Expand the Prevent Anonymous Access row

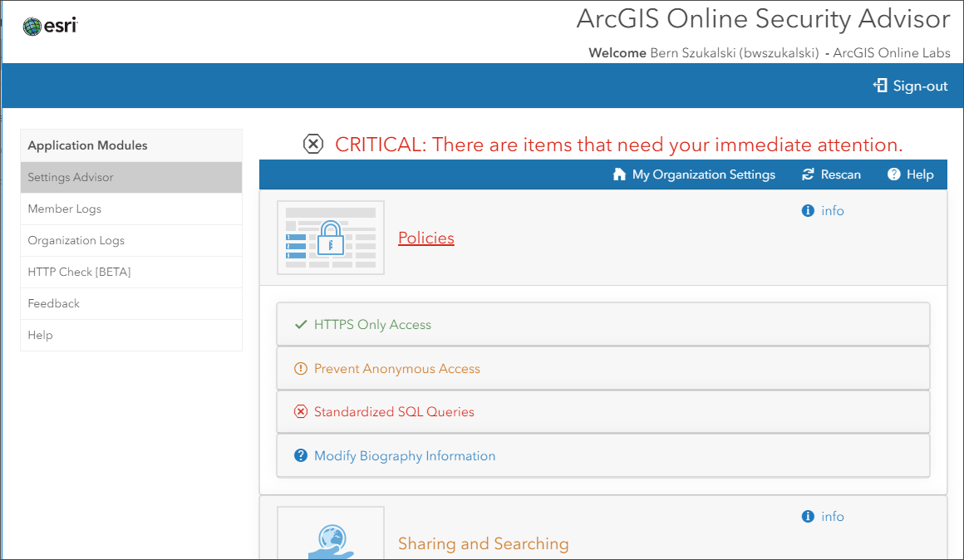coord(603,368)
